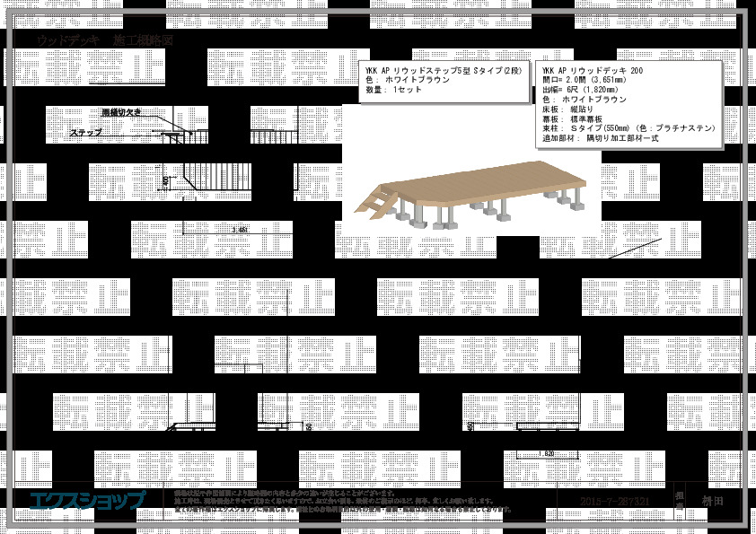Click the 1,820 dimension in the side elevation
756x534 pixels.
click(x=546, y=454)
